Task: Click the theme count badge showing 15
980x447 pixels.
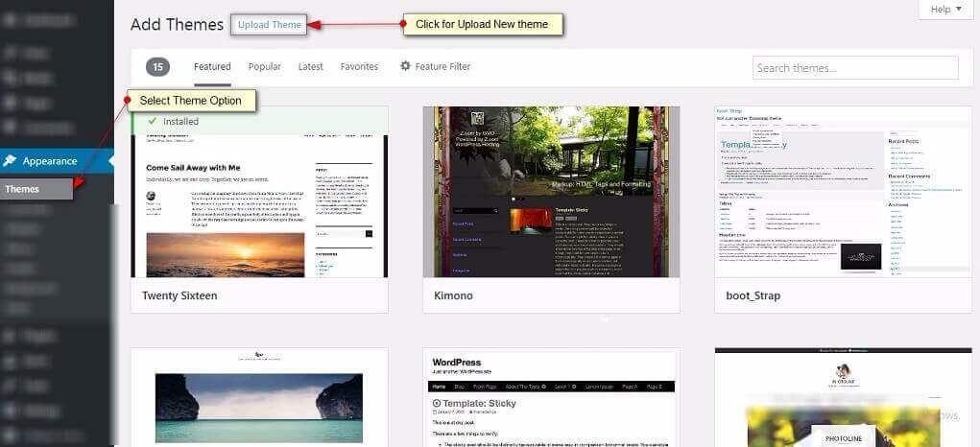Action: [157, 67]
